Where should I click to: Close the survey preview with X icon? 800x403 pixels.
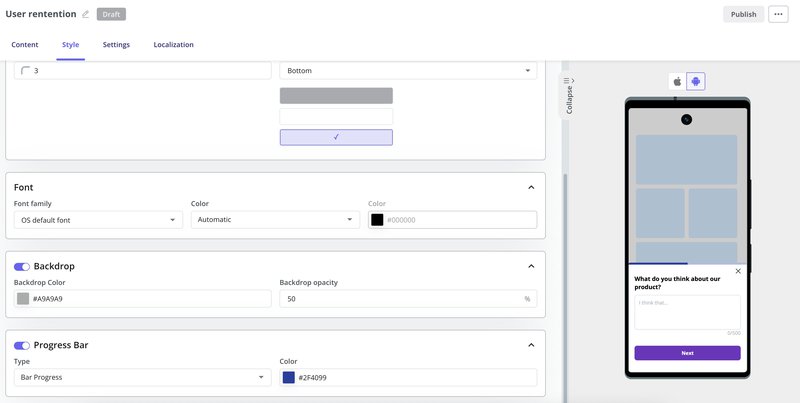[738, 271]
